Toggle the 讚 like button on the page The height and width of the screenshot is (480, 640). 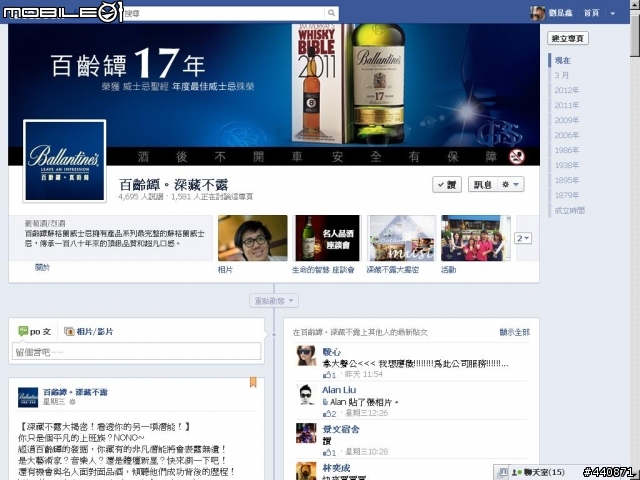pyautogui.click(x=447, y=184)
